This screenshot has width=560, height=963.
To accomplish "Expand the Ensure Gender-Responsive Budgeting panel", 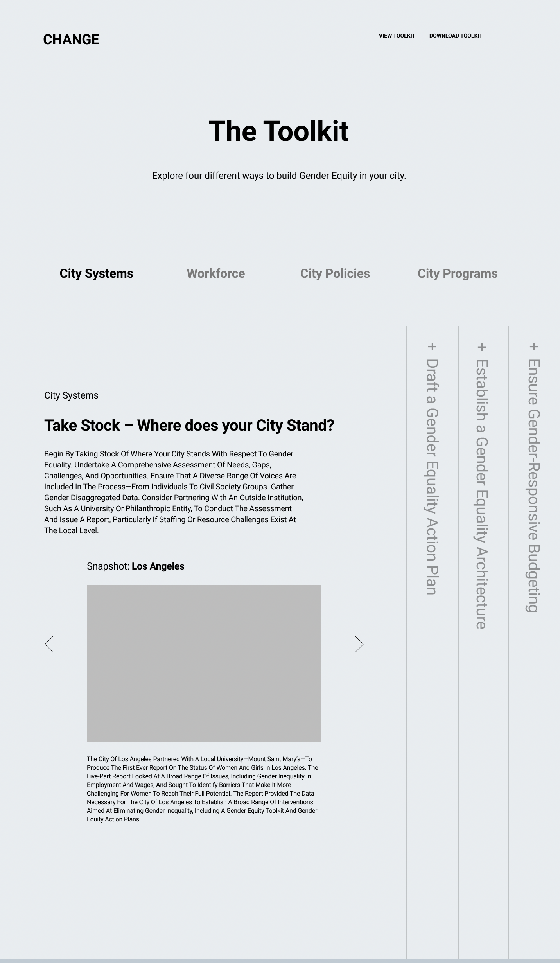I will point(534,485).
